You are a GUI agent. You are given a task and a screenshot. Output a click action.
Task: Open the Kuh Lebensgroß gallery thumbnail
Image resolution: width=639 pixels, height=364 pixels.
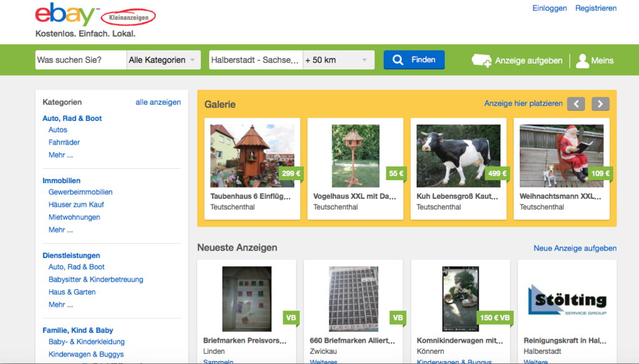(x=459, y=156)
